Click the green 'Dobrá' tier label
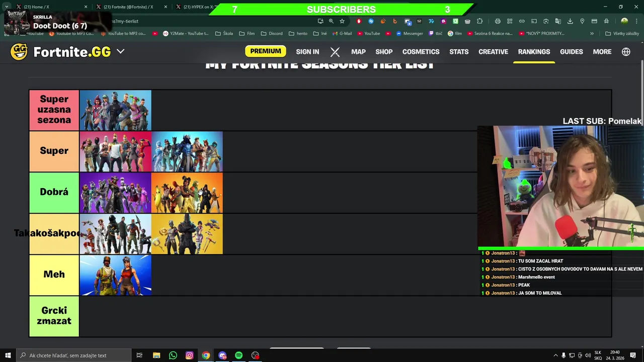The height and width of the screenshot is (362, 644). pyautogui.click(x=54, y=193)
